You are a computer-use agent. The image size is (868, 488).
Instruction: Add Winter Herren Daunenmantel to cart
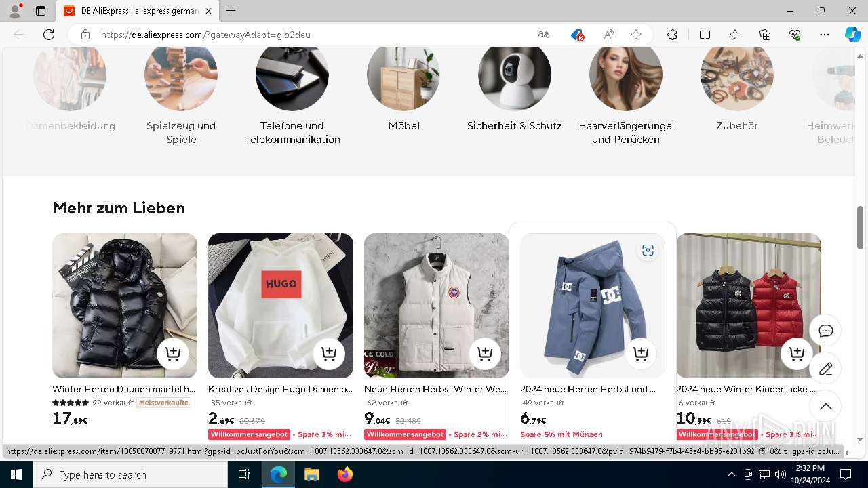pos(173,354)
